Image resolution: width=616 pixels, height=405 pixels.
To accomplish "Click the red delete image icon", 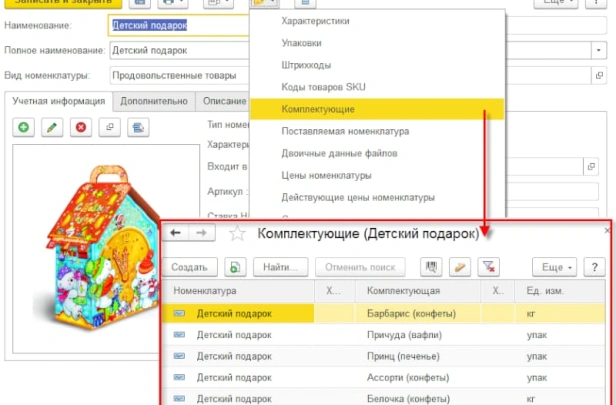I will (81, 127).
